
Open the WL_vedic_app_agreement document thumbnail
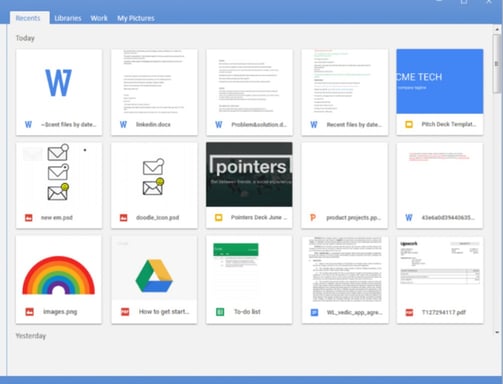point(345,269)
